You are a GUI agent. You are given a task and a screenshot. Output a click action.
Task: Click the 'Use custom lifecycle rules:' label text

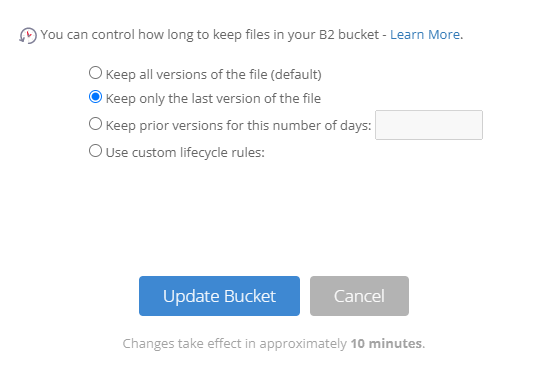(185, 152)
